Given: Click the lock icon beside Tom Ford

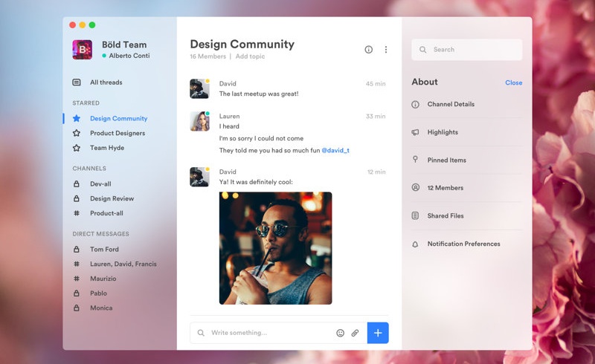Looking at the screenshot, I should click(77, 250).
